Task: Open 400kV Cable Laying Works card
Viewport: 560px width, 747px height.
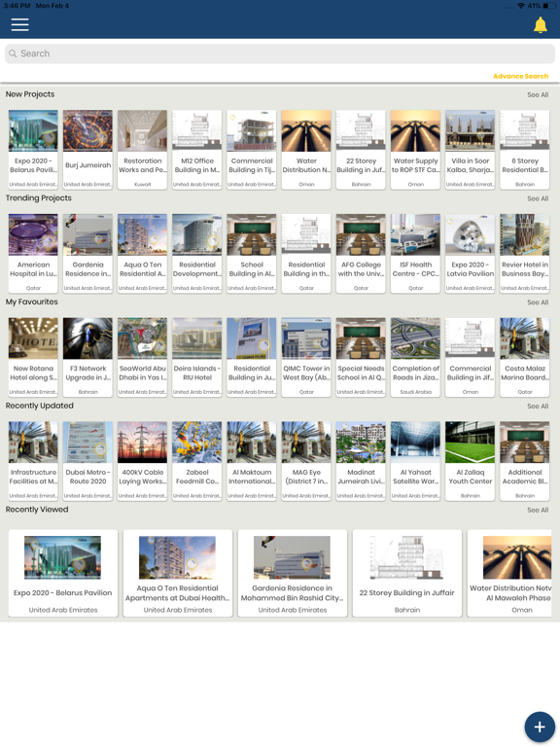Action: [142, 461]
